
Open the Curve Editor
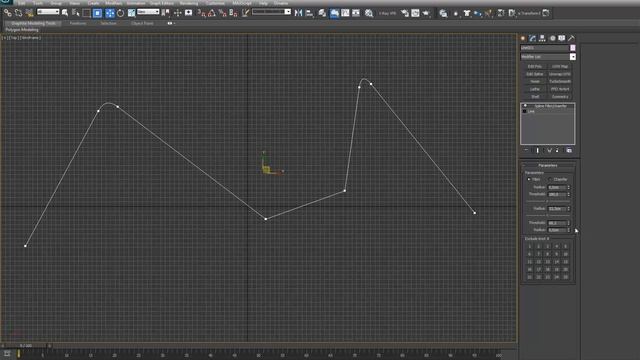coord(345,13)
